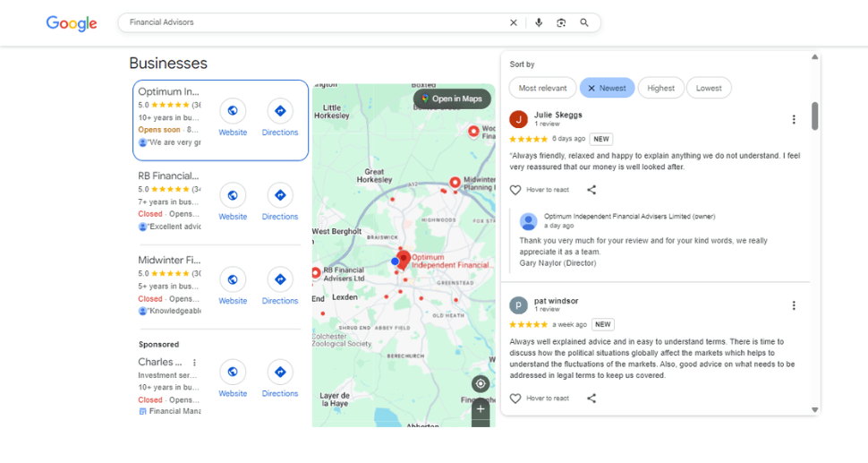This screenshot has height=463, width=868.
Task: Select the Optimum In... business card
Action: tap(220, 120)
